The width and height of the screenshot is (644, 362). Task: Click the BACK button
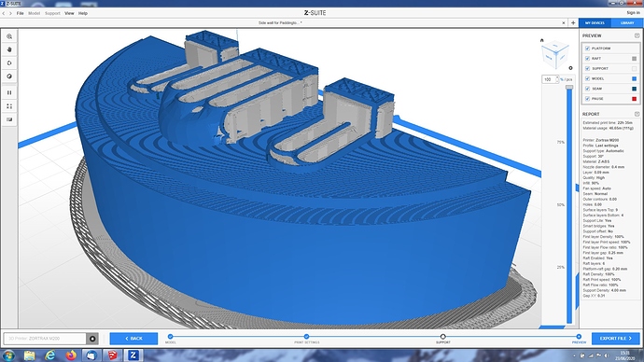(133, 339)
